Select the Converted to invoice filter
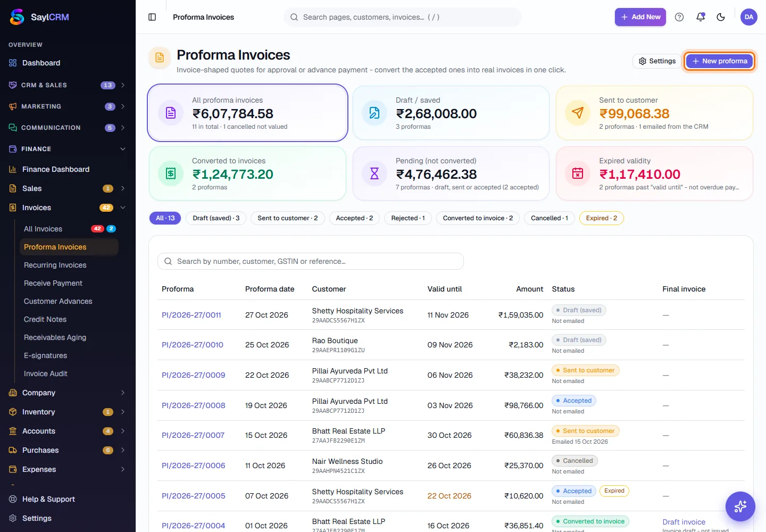 pos(478,218)
